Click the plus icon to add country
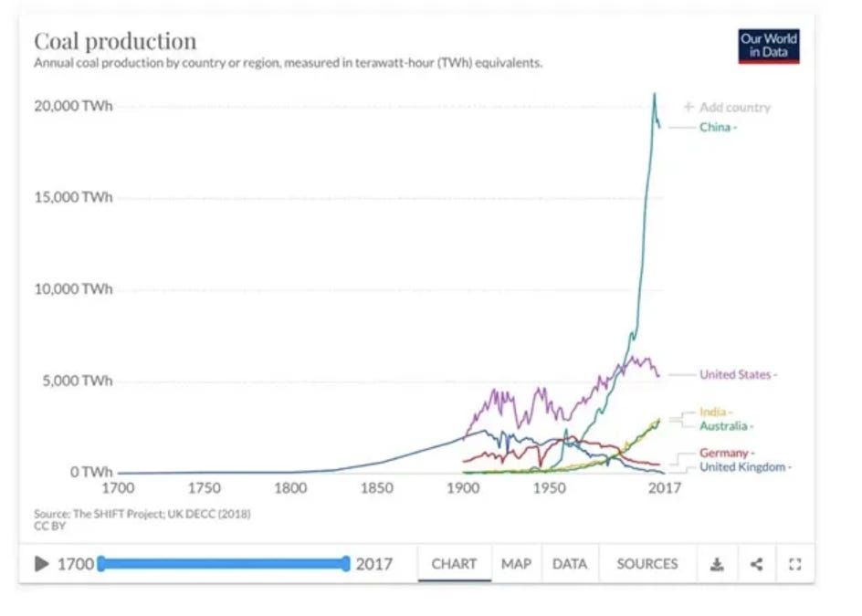The image size is (862, 616). [x=689, y=107]
